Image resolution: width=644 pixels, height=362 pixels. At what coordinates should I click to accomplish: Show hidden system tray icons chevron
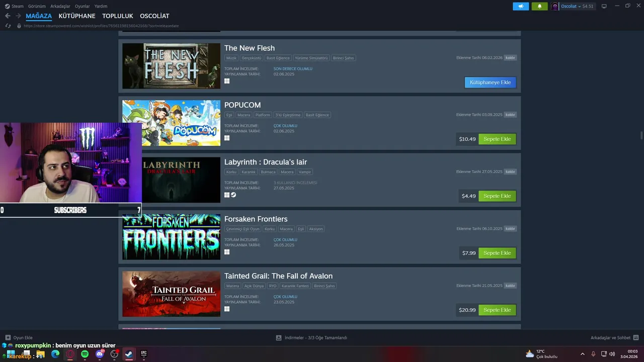583,354
